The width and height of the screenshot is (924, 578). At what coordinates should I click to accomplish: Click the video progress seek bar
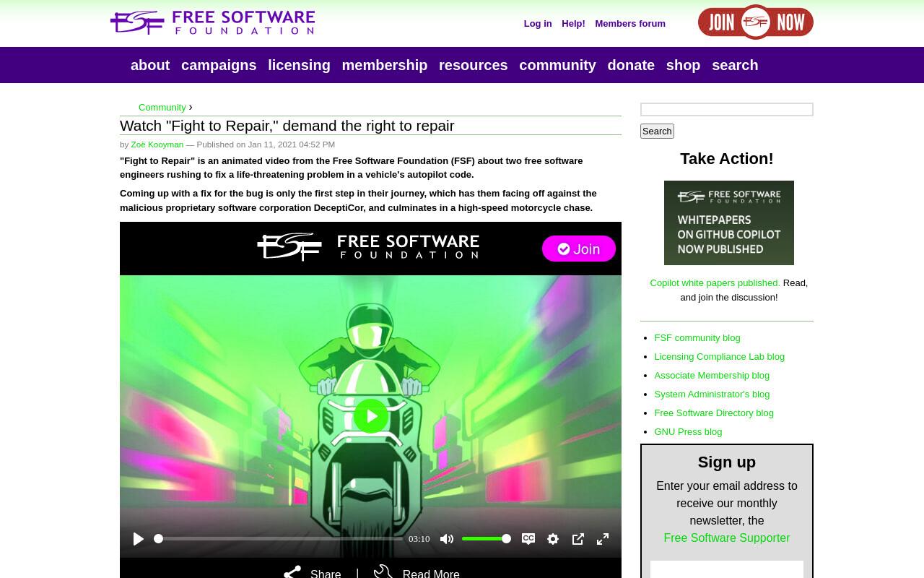279,539
